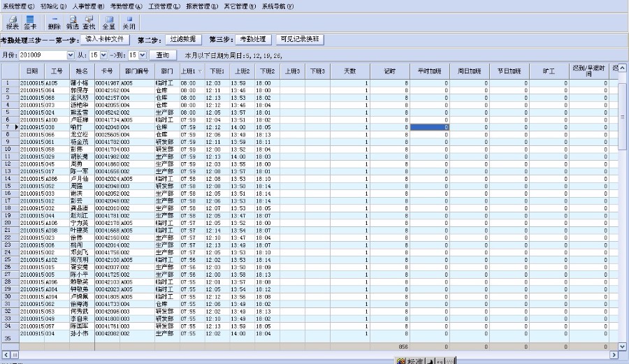Screen dimensions: 629x364
Task: Click the 记时 column header
Action: (390, 71)
